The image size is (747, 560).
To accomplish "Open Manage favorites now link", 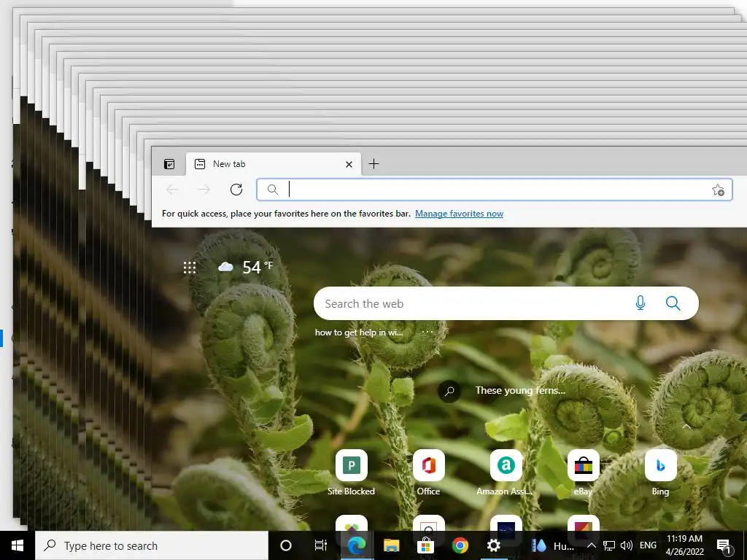I will click(x=460, y=214).
